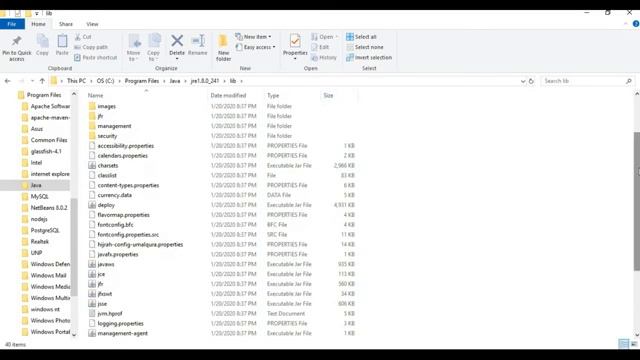Image resolution: width=640 pixels, height=360 pixels.
Task: Click Copy path in the Clipboard group
Action: pyautogui.click(x=91, y=47)
